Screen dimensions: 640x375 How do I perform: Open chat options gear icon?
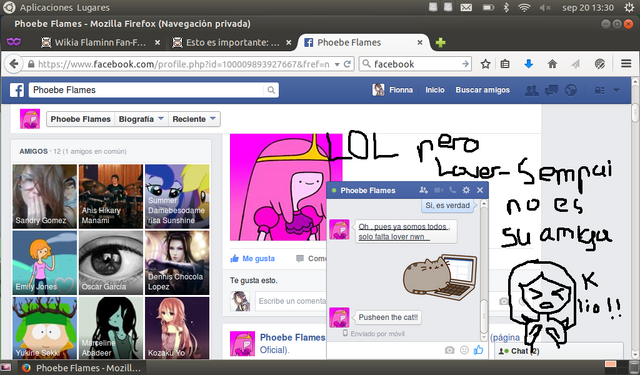tap(466, 190)
